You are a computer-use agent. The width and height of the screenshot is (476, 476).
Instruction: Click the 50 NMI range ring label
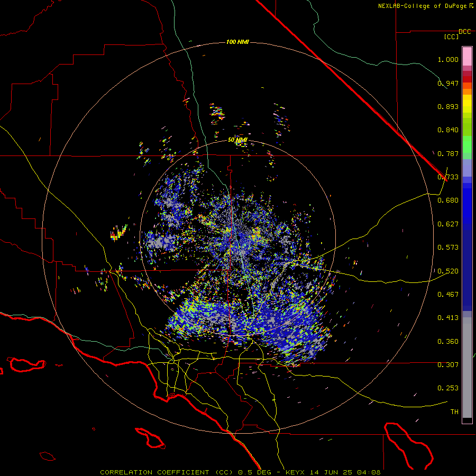coord(237,140)
